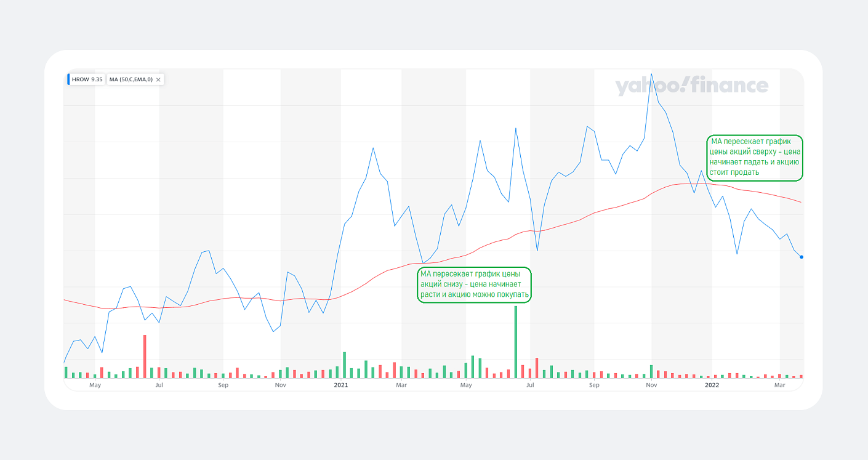868x460 pixels.
Task: Select the MA (50,C,EMA,0) indicator label
Action: 131,79
